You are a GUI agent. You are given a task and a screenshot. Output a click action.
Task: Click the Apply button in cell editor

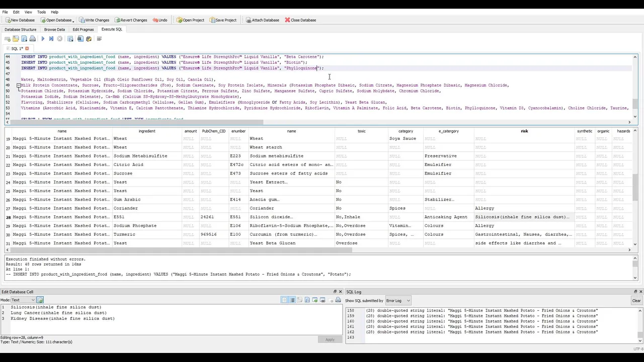point(330,339)
